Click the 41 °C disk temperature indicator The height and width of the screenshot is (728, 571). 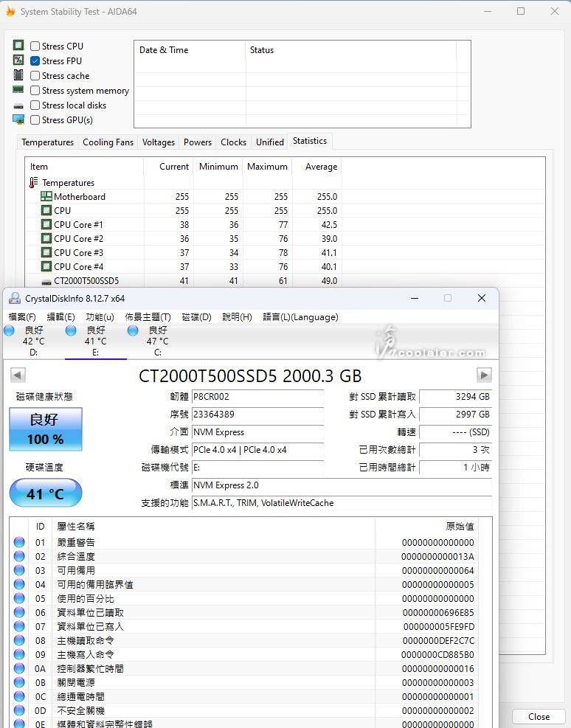(46, 493)
